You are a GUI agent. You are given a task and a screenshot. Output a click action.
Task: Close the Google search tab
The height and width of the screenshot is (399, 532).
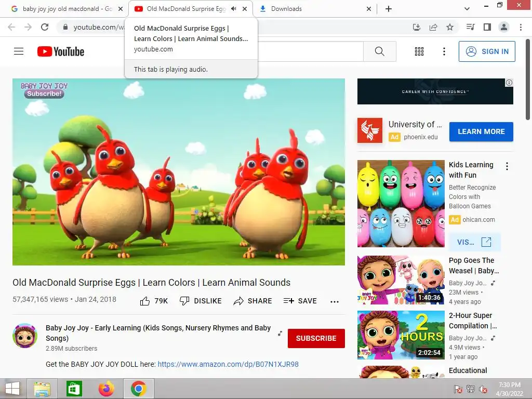pyautogui.click(x=121, y=9)
